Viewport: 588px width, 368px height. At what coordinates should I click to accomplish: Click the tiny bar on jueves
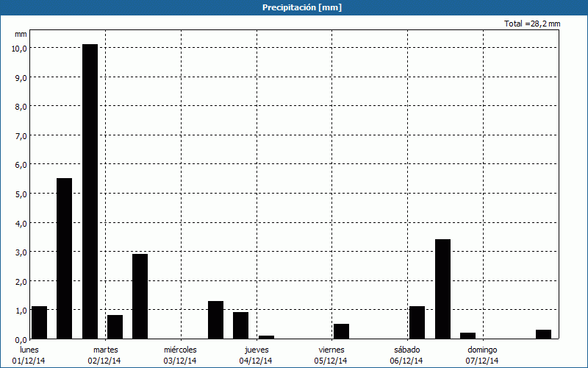[x=266, y=337]
